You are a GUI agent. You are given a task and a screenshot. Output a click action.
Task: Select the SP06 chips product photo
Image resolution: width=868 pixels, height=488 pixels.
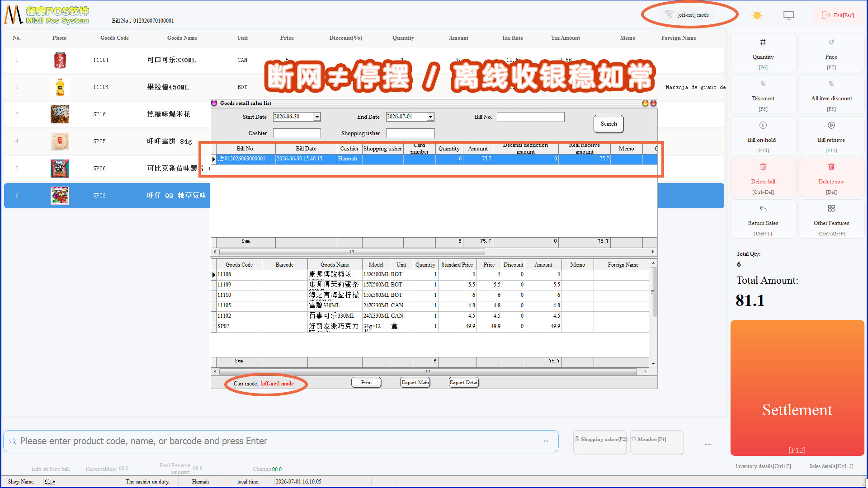point(60,169)
